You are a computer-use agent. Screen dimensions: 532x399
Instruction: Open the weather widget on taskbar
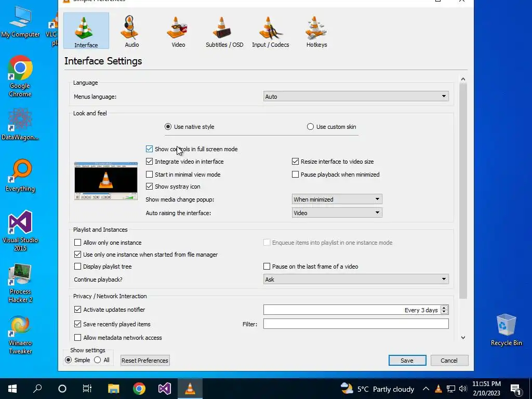pos(377,389)
